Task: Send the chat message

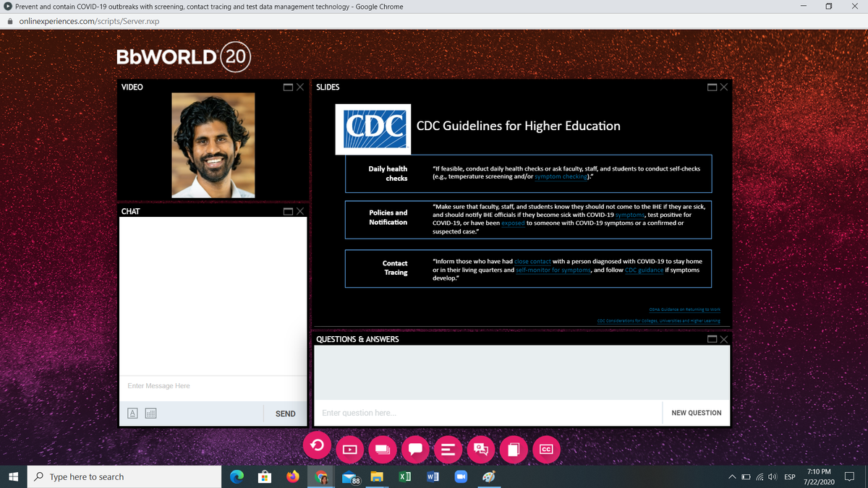Action: (x=286, y=414)
